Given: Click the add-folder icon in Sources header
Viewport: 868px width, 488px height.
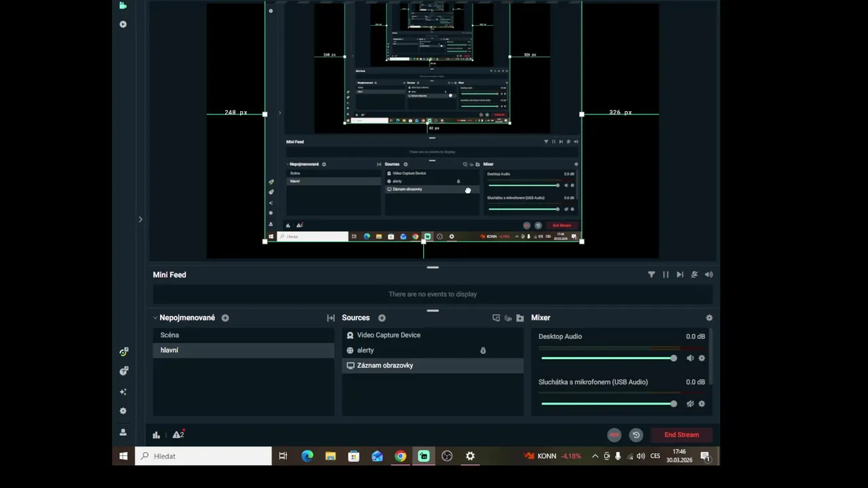Looking at the screenshot, I should pos(520,318).
